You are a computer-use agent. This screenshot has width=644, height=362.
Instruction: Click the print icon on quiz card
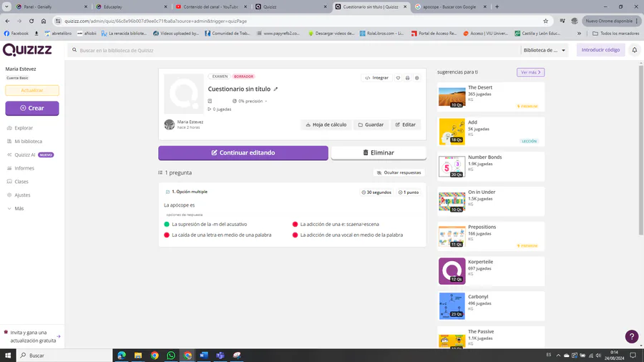pos(408,78)
